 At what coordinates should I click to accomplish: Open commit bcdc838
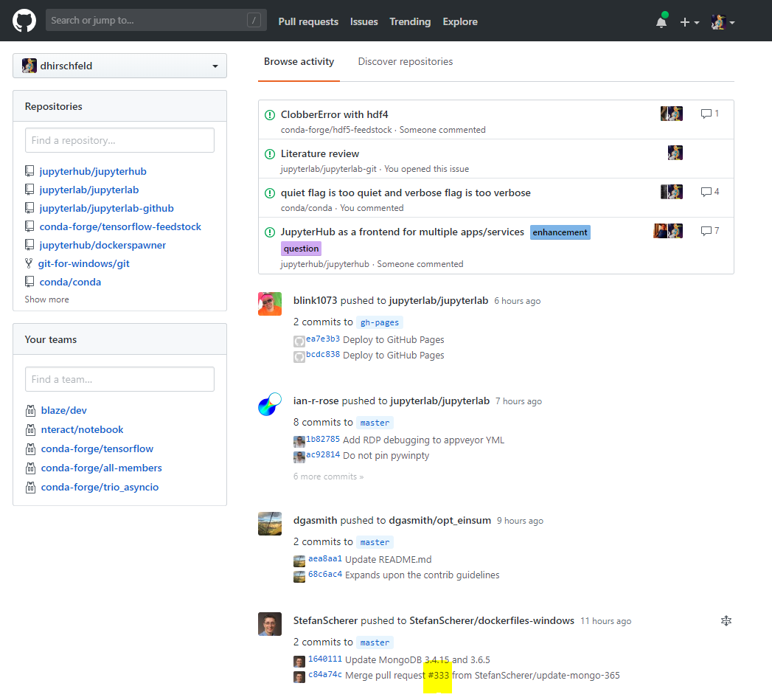(x=323, y=354)
